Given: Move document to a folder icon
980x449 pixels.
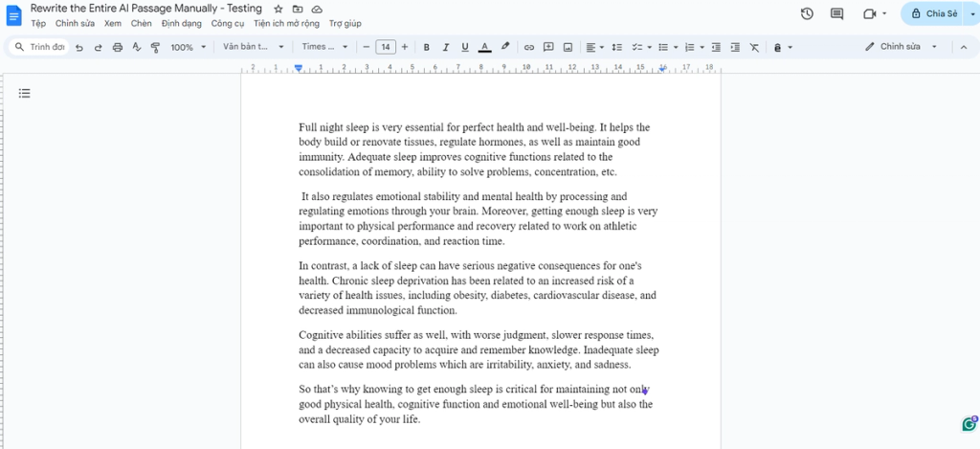Looking at the screenshot, I should (298, 10).
